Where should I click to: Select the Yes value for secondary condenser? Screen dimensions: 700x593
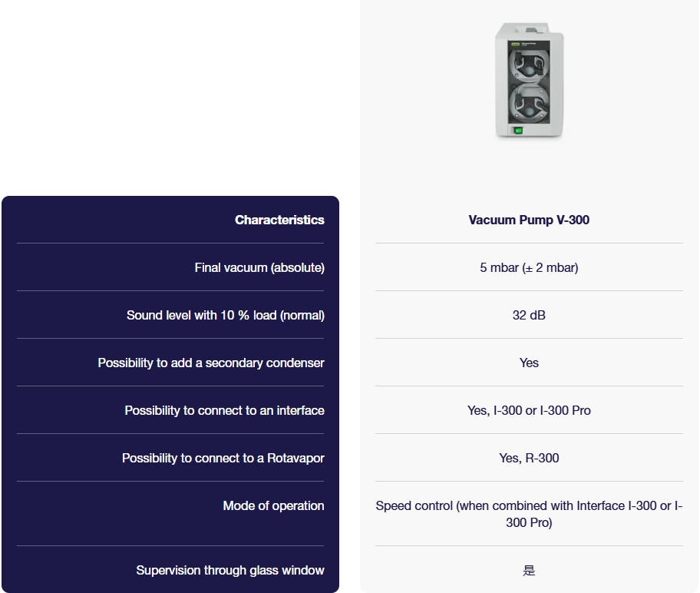pos(529,363)
